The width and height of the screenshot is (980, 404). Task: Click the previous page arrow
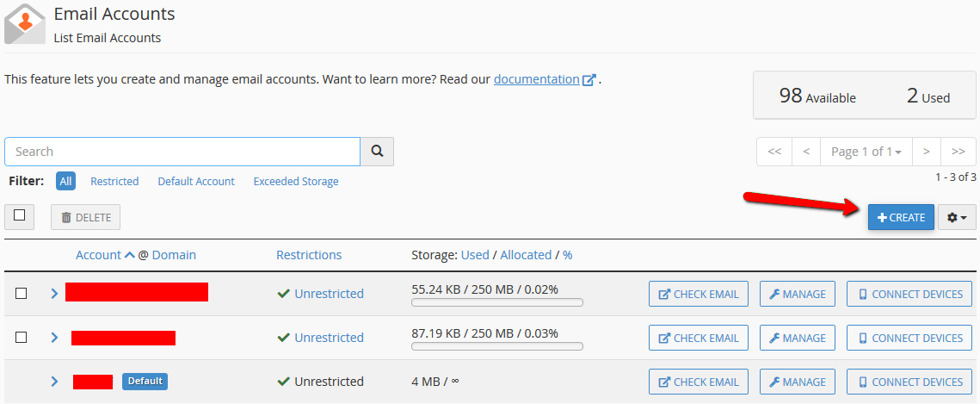[806, 152]
